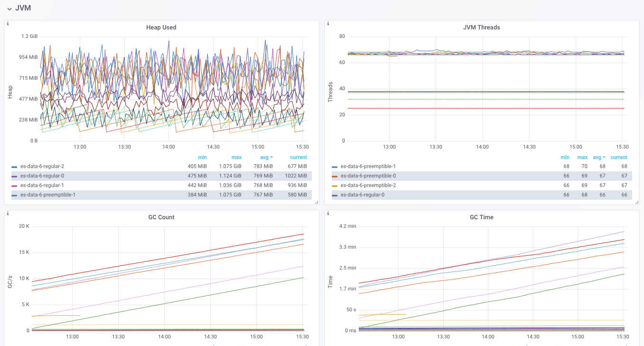644x346 pixels.
Task: Open the GC Time panel title menu
Action: (481, 217)
